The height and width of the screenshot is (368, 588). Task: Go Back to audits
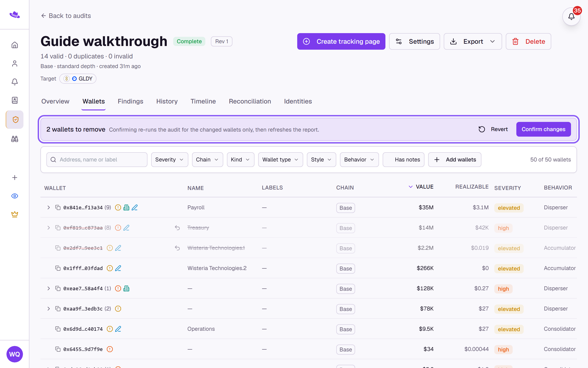coord(66,16)
